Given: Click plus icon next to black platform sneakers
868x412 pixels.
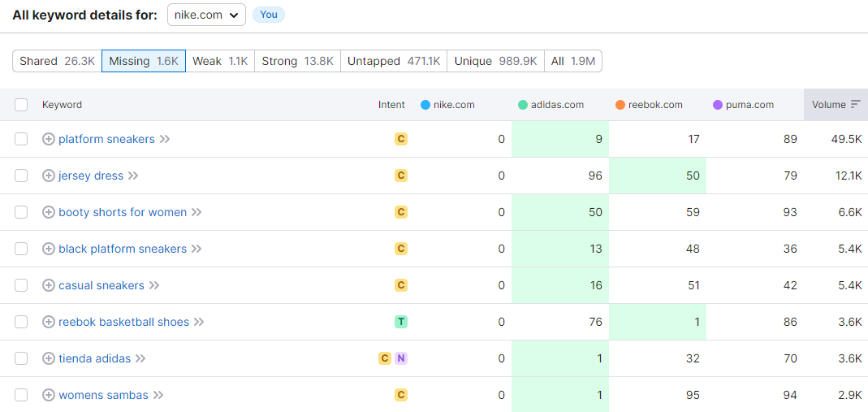Looking at the screenshot, I should [49, 249].
